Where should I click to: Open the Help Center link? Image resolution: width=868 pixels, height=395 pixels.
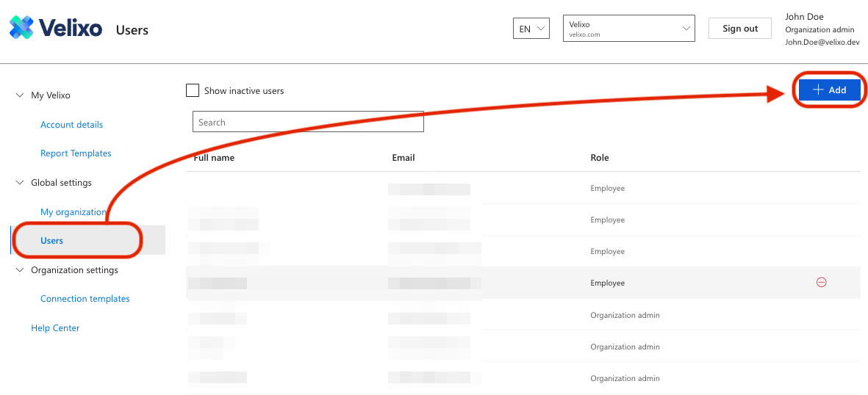point(55,328)
